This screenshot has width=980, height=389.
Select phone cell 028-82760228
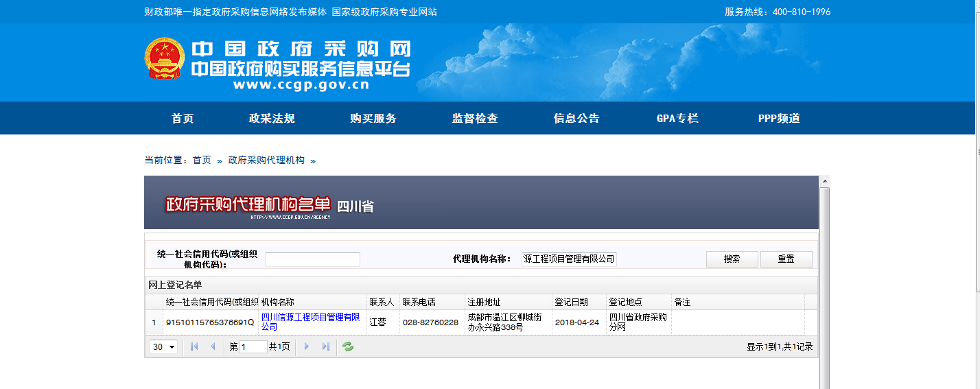[x=432, y=322]
